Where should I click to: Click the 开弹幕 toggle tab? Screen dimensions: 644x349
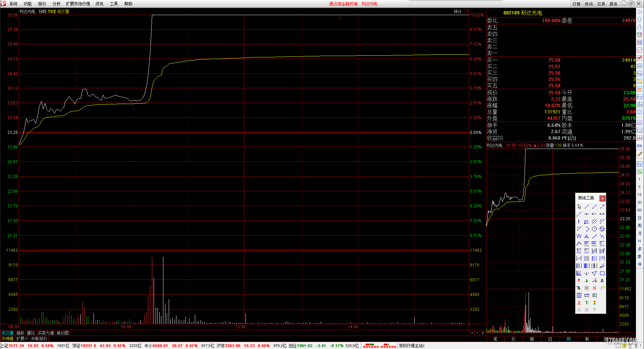pos(7,339)
